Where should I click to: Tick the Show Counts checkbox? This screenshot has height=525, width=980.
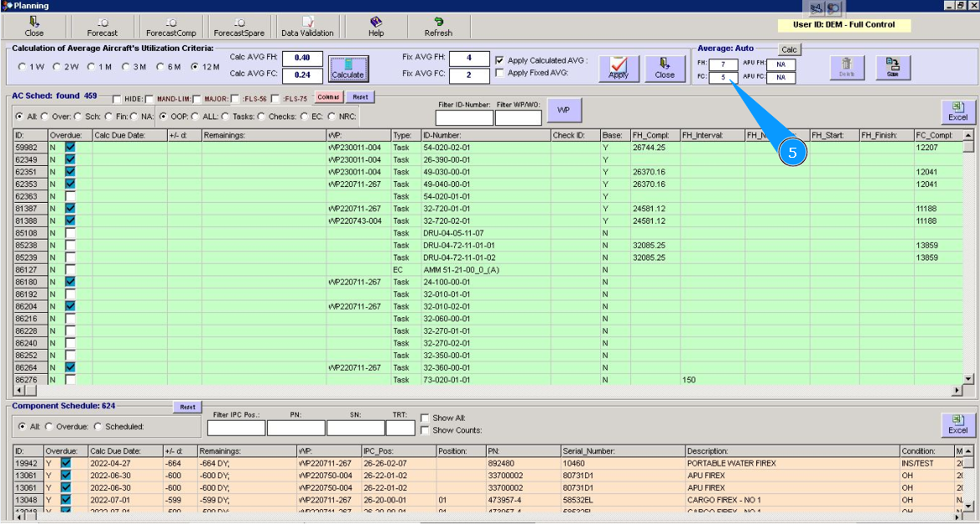point(425,430)
